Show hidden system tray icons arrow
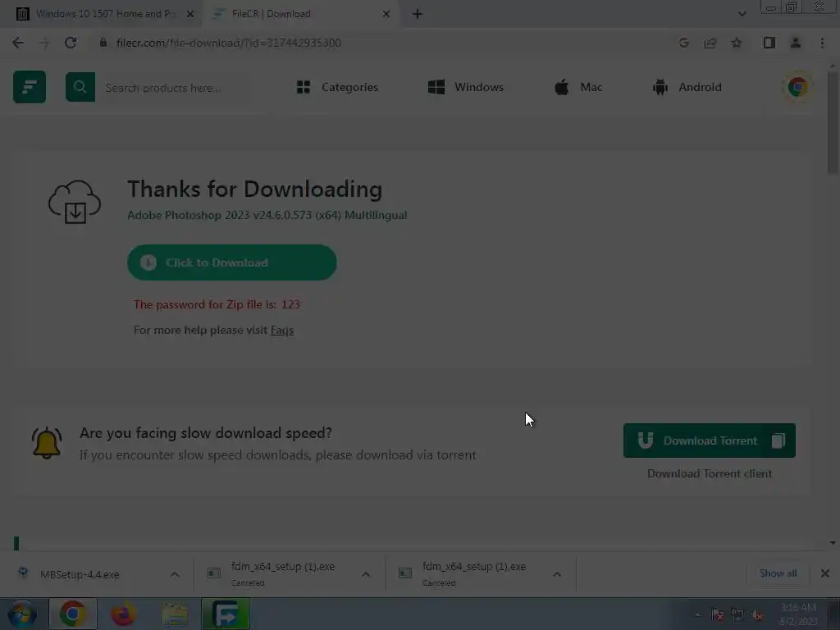 click(697, 615)
